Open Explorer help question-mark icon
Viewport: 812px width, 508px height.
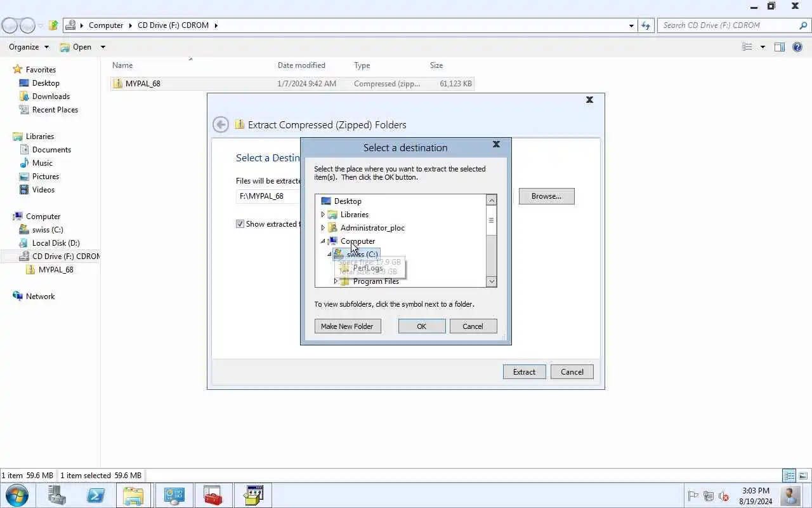pyautogui.click(x=798, y=47)
